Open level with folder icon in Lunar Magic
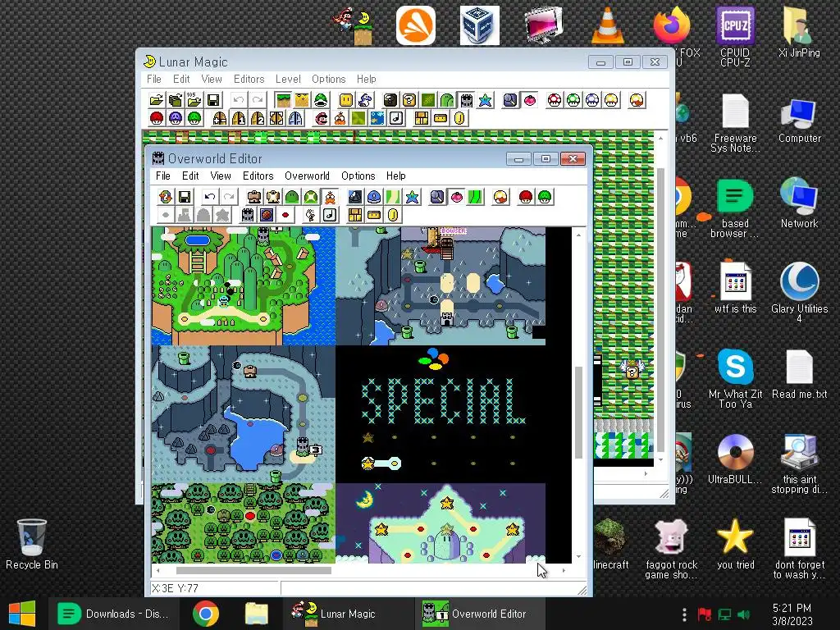 click(156, 99)
